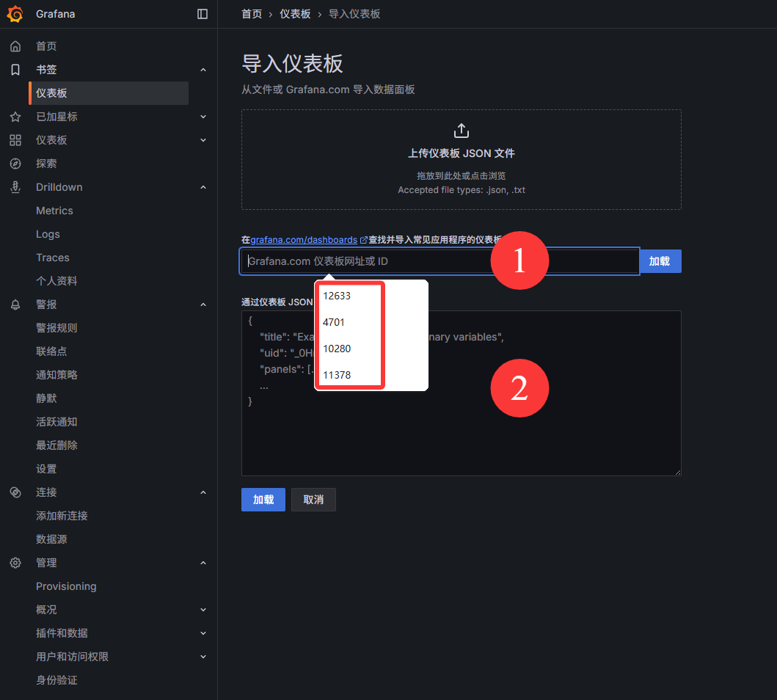Click the textarea resize handle
The width and height of the screenshot is (777, 700).
pyautogui.click(x=677, y=472)
